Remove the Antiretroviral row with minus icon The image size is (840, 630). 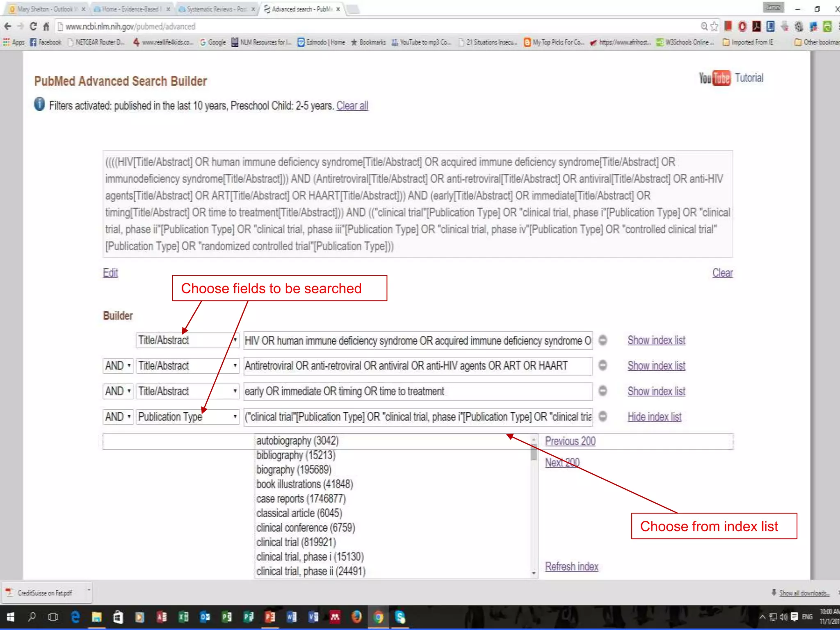(603, 365)
